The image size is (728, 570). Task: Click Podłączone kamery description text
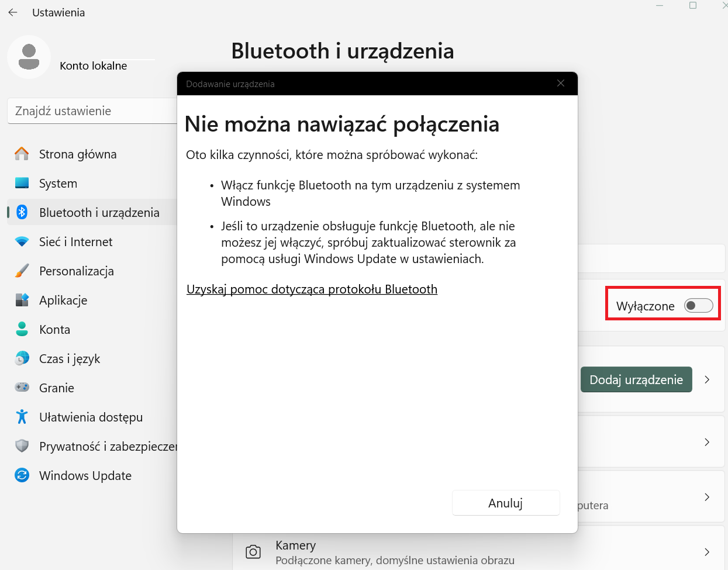[395, 560]
